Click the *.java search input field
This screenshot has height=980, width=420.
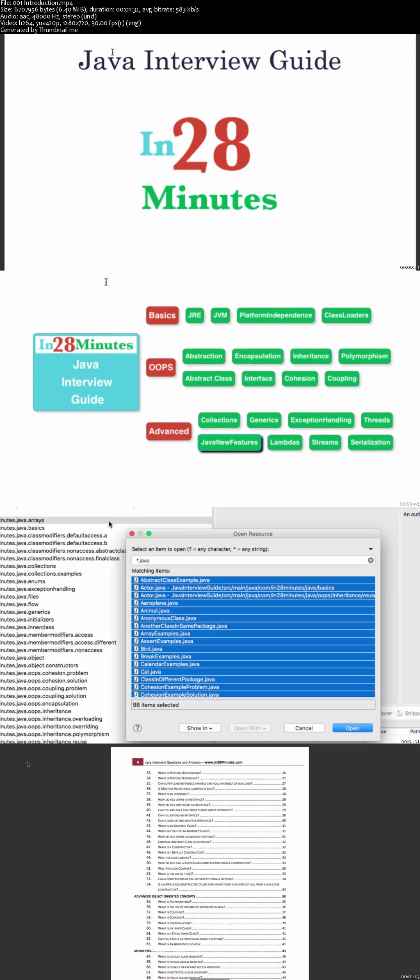[x=253, y=560]
